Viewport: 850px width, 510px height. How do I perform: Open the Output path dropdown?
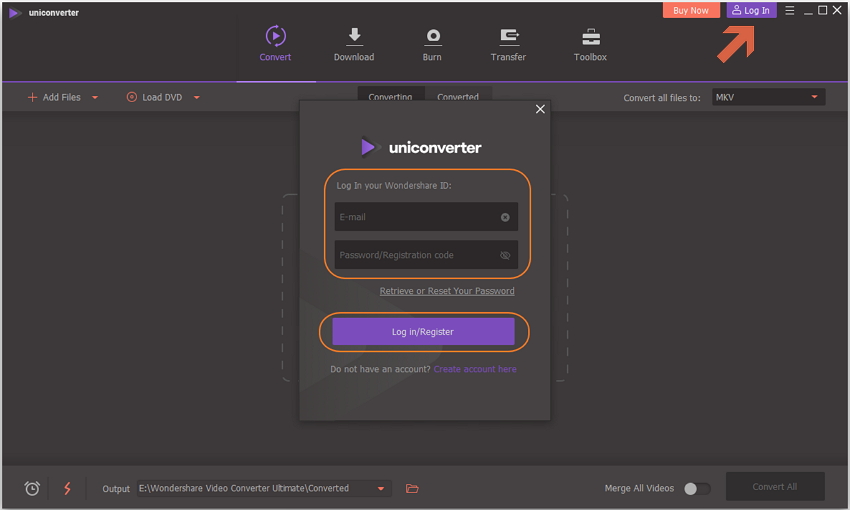(x=264, y=488)
